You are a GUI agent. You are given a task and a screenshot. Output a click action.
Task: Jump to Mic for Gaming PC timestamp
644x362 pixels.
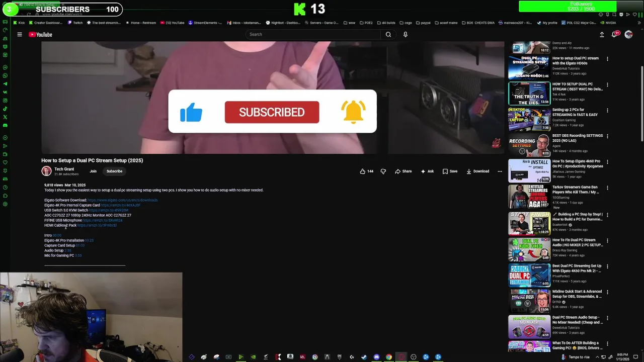pos(78,255)
